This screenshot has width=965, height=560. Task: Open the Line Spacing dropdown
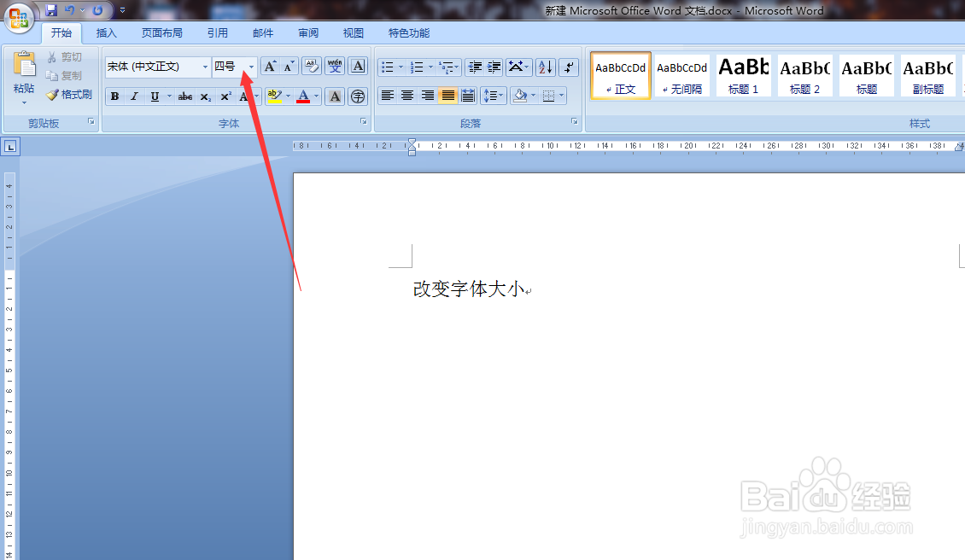[x=494, y=95]
